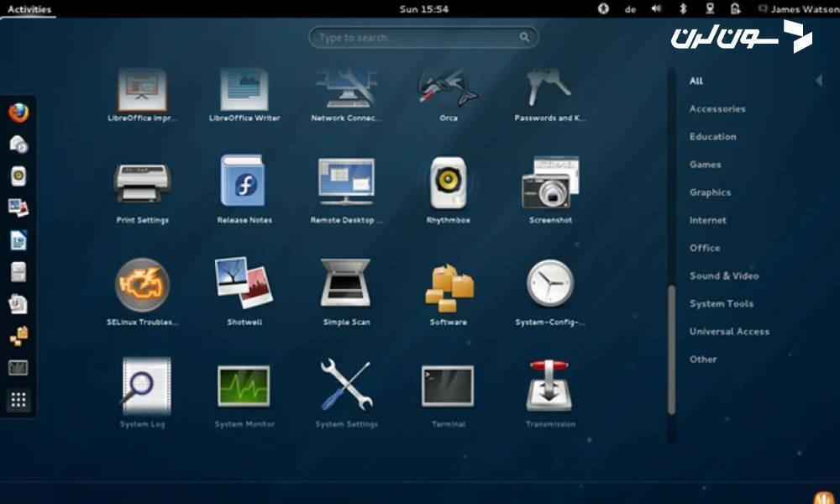The width and height of the screenshot is (840, 504).
Task: Click the Activities button
Action: (29, 9)
